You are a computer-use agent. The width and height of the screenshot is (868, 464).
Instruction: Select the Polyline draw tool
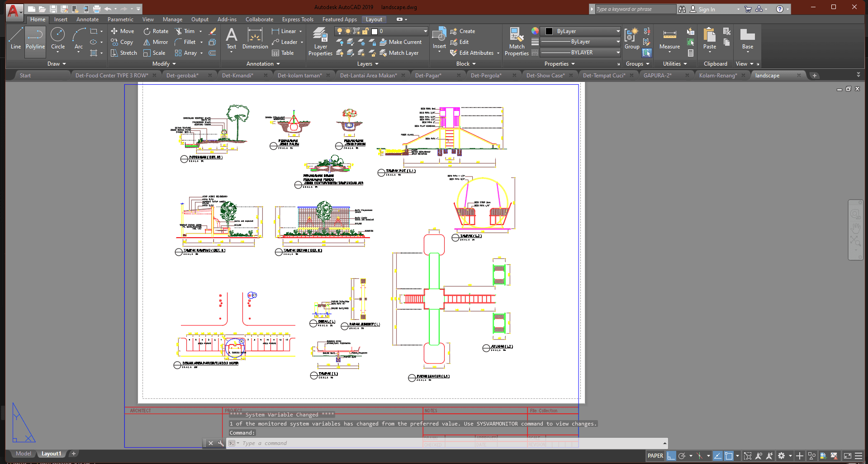(x=35, y=39)
